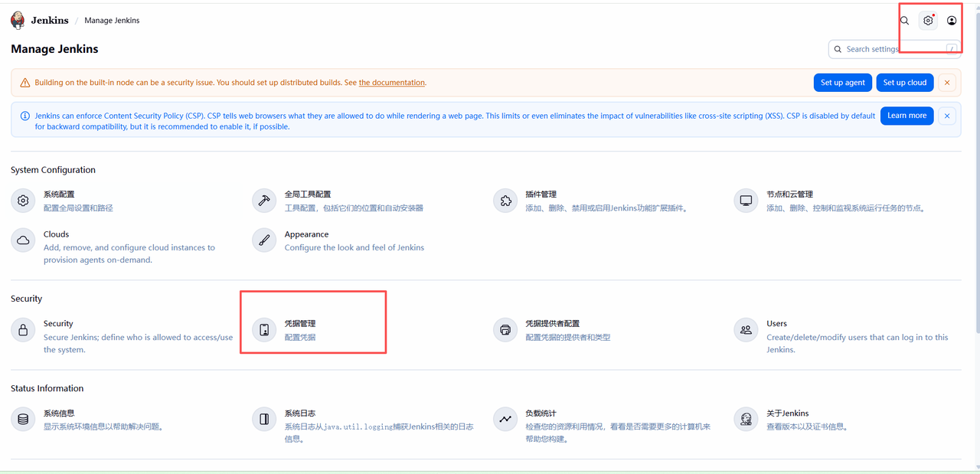Open the 节点和云管理 title link
980x474 pixels.
790,195
